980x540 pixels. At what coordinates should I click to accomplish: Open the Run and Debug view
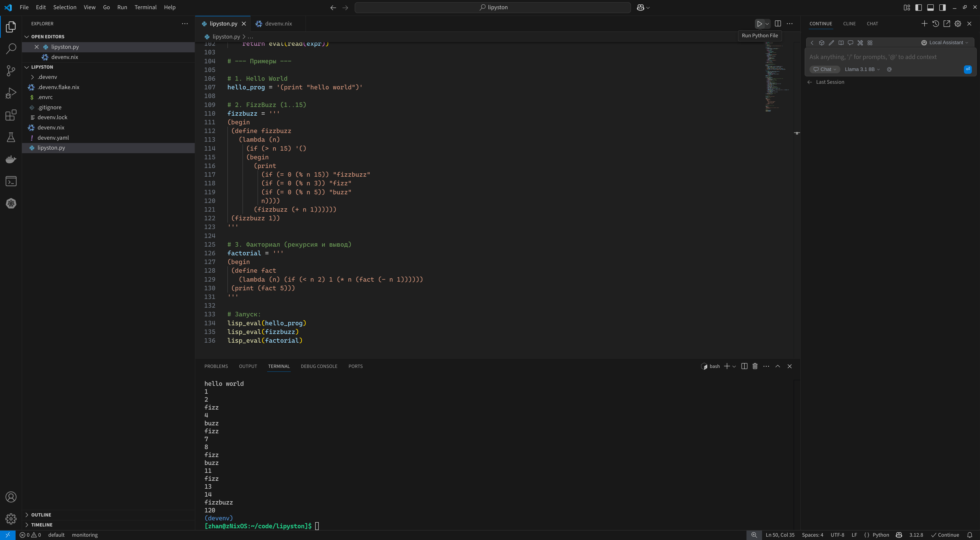11,93
